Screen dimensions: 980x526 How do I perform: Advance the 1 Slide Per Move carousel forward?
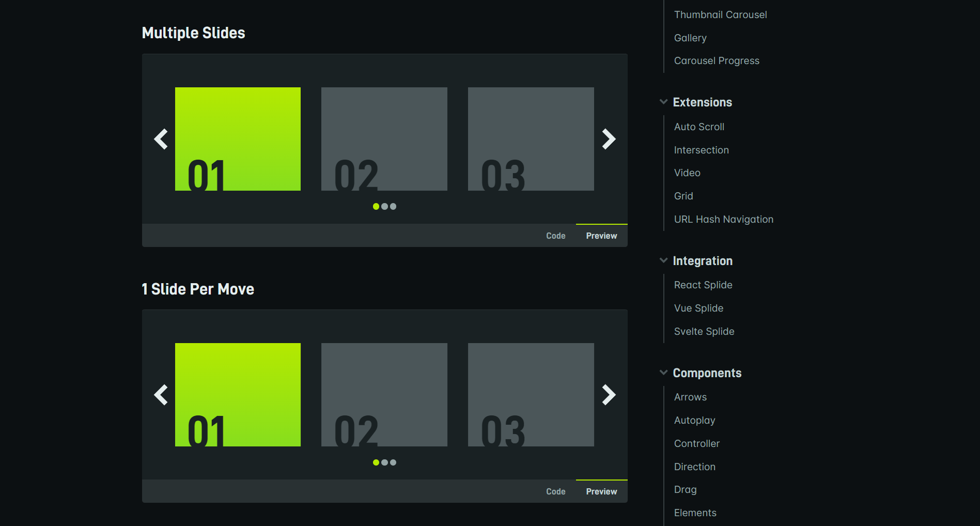610,395
